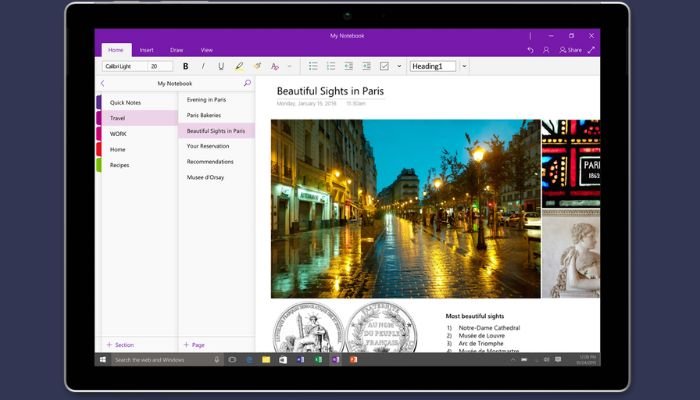The image size is (700, 400).
Task: Insert a numbered list
Action: tap(331, 66)
